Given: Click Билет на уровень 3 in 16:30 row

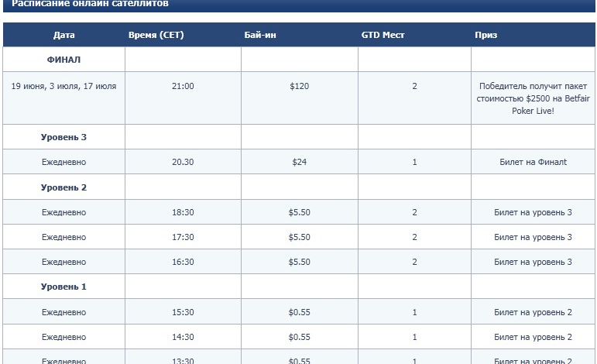Looking at the screenshot, I should (533, 262).
